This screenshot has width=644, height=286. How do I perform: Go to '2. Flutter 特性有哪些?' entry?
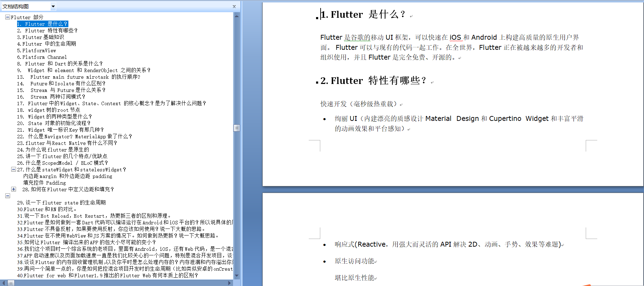click(x=47, y=30)
